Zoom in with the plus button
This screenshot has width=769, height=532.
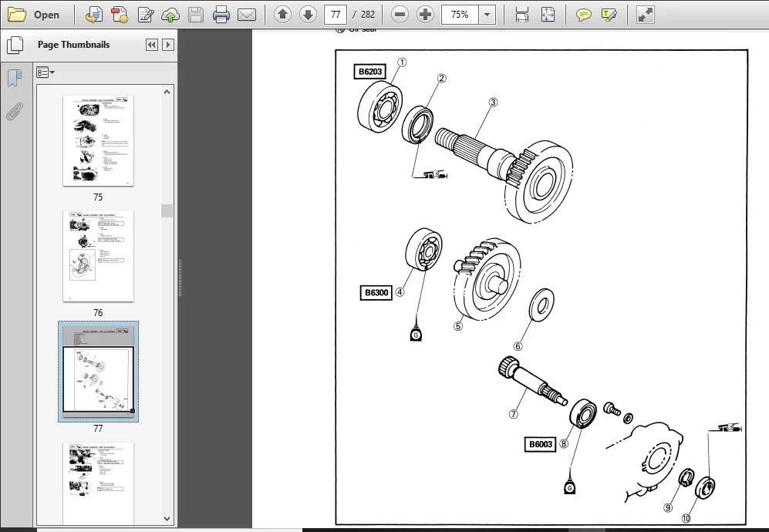coord(425,15)
